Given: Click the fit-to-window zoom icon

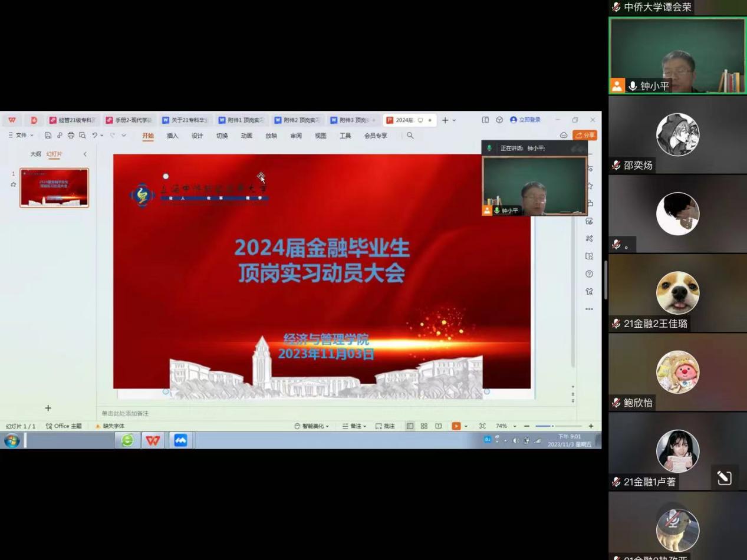Looking at the screenshot, I should [482, 426].
